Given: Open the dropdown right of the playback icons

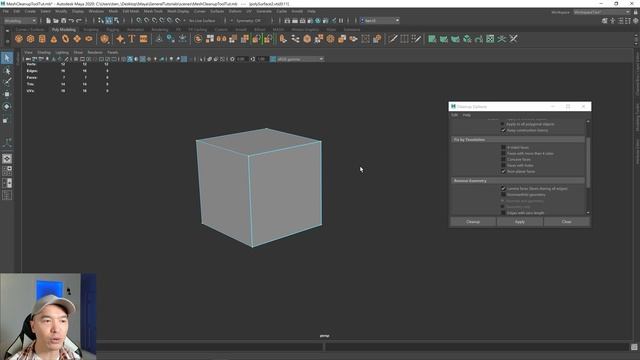Looking at the screenshot, I should (x=380, y=20).
